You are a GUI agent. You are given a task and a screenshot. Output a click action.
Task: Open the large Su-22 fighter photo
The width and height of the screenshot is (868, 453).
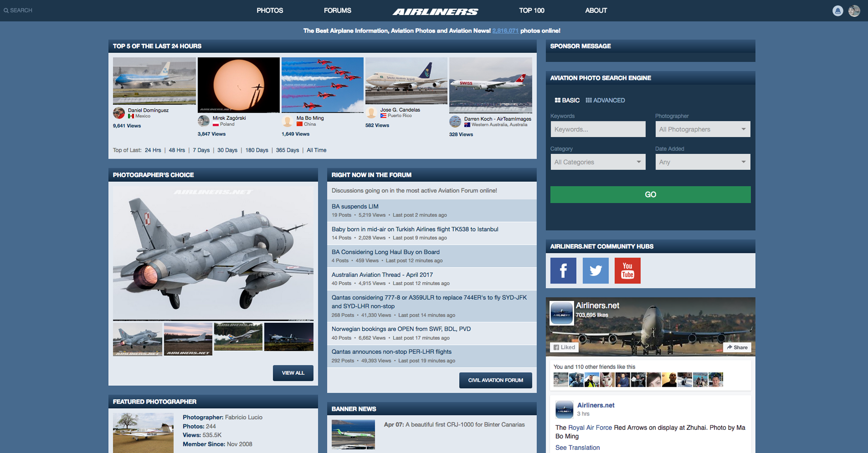pyautogui.click(x=213, y=253)
